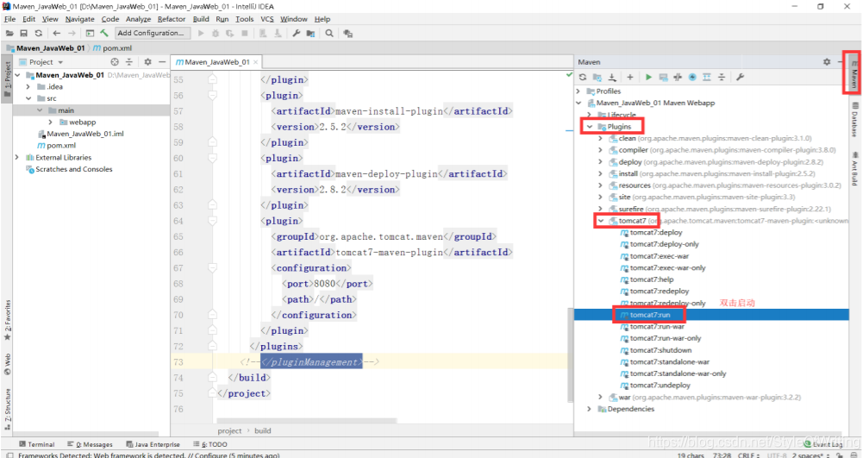Click Download Sources and Documentation icon
The height and width of the screenshot is (458, 868).
(612, 77)
